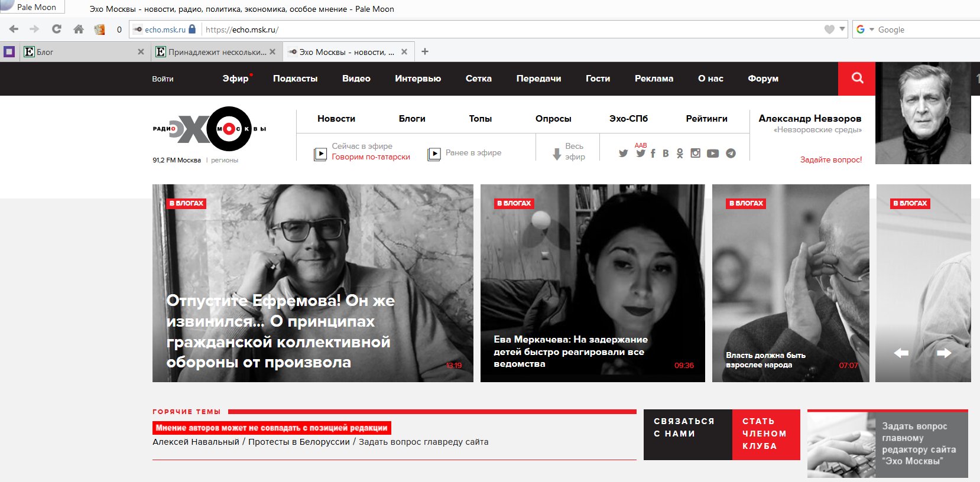Go to browser home page icon
The height and width of the screenshot is (482, 980).
coord(78,29)
